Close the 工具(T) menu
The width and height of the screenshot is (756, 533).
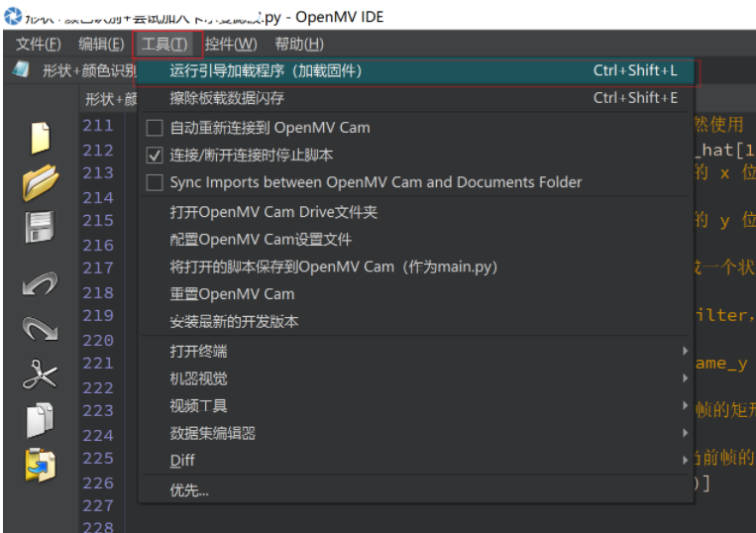tap(164, 45)
